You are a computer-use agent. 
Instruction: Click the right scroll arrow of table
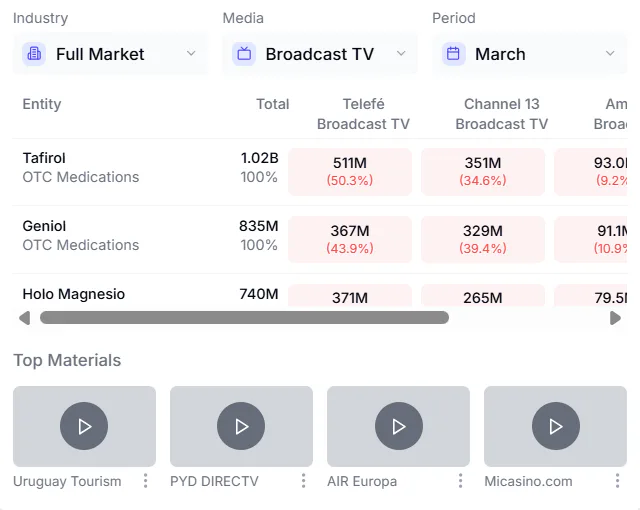pos(616,318)
